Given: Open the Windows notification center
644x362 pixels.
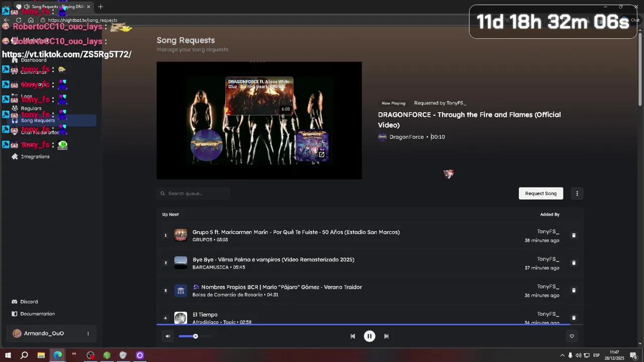Looking at the screenshot, I should [x=633, y=355].
